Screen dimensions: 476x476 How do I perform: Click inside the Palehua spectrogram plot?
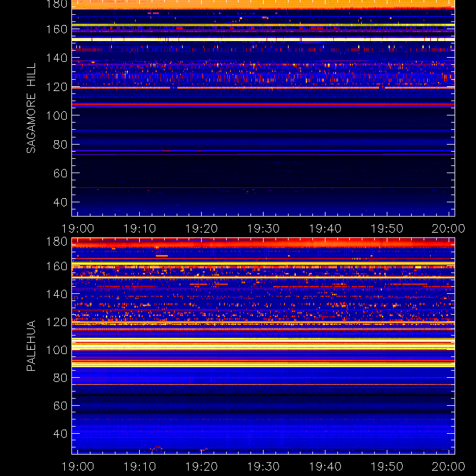[x=263, y=346]
